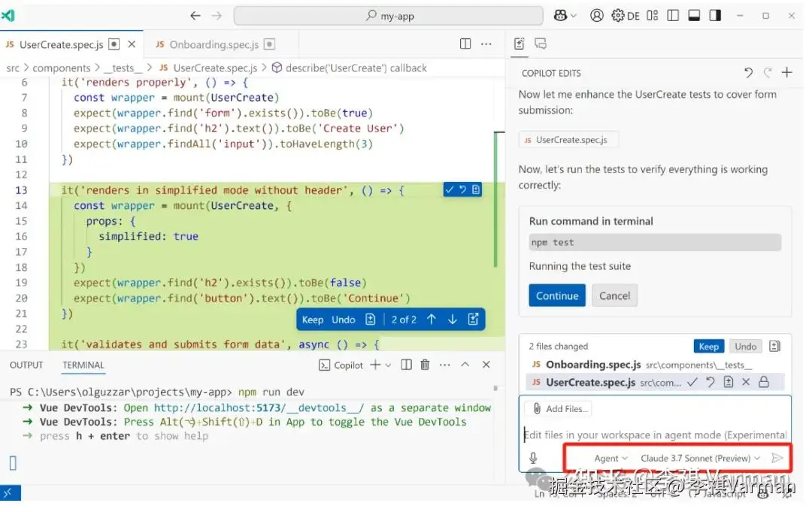Screen dimensions: 812x512
Task: Start a new edit session with plus
Action: click(x=786, y=72)
